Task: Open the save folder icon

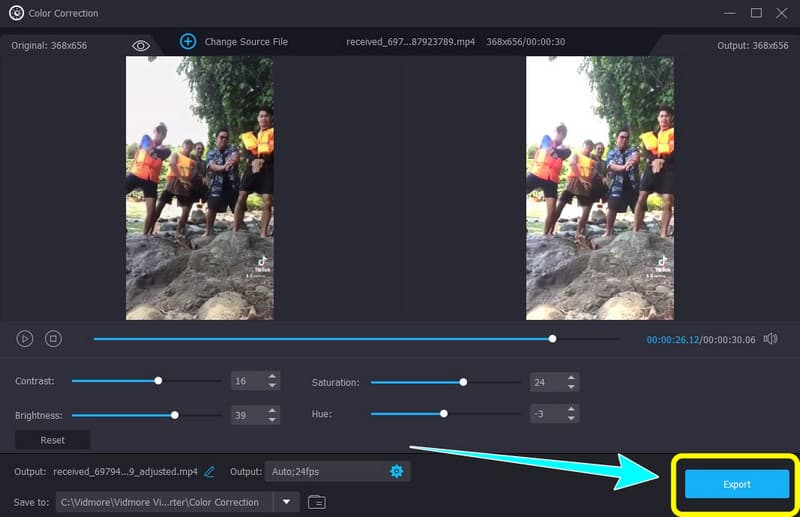Action: pyautogui.click(x=316, y=501)
